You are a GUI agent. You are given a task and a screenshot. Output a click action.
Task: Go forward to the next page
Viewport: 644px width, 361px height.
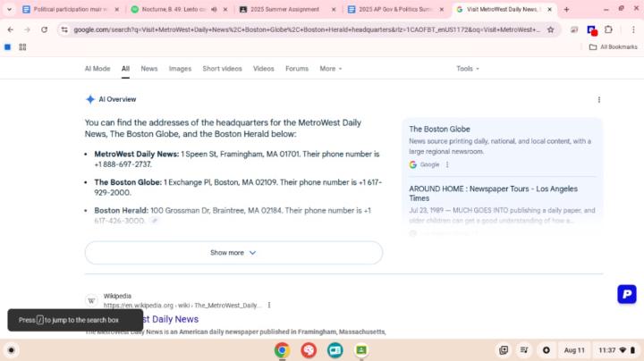coord(27,29)
